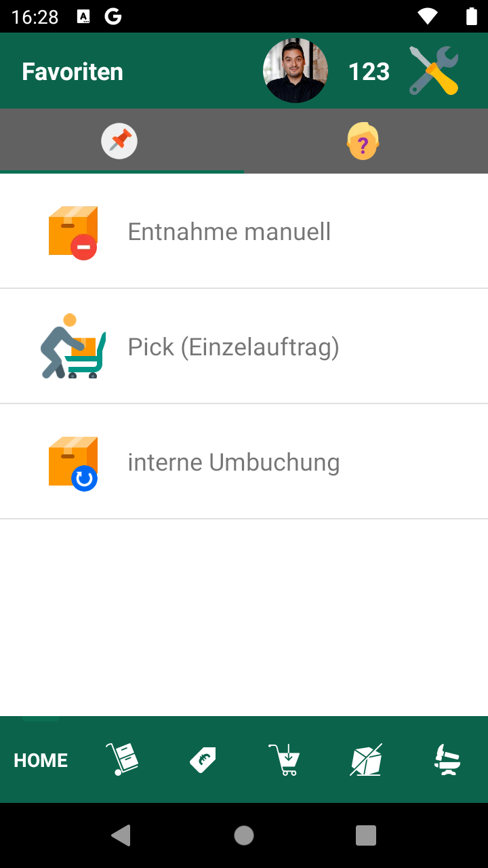Open the euro price tag section
The width and height of the screenshot is (488, 868).
(x=203, y=760)
